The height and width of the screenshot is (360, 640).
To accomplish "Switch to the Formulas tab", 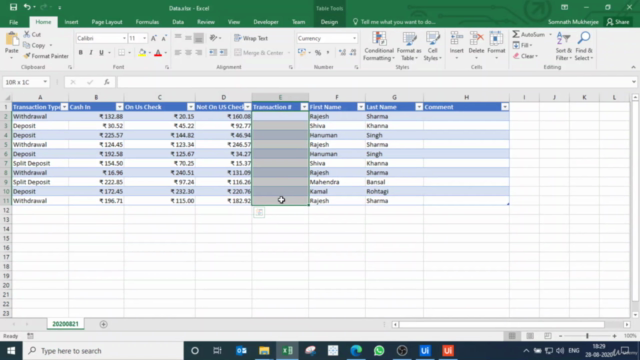I will [147, 22].
